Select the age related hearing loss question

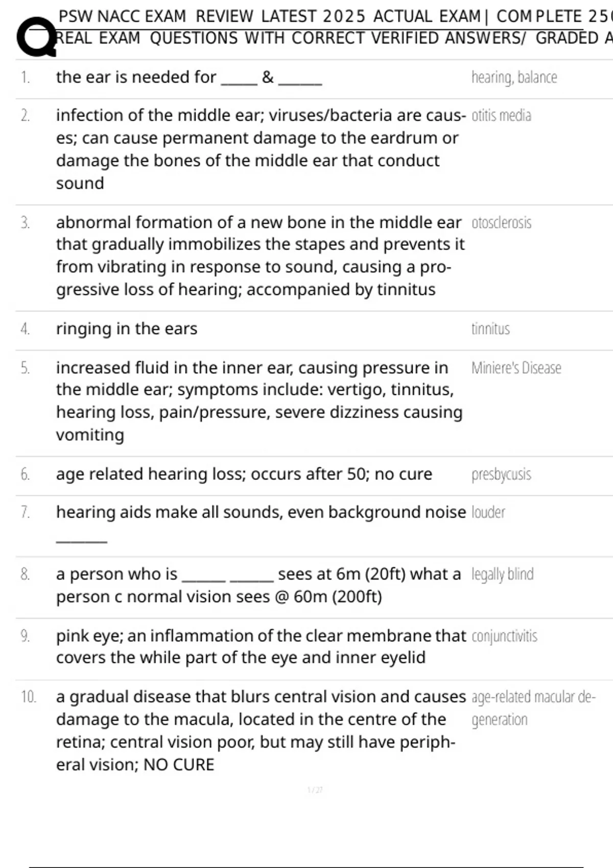tap(244, 474)
